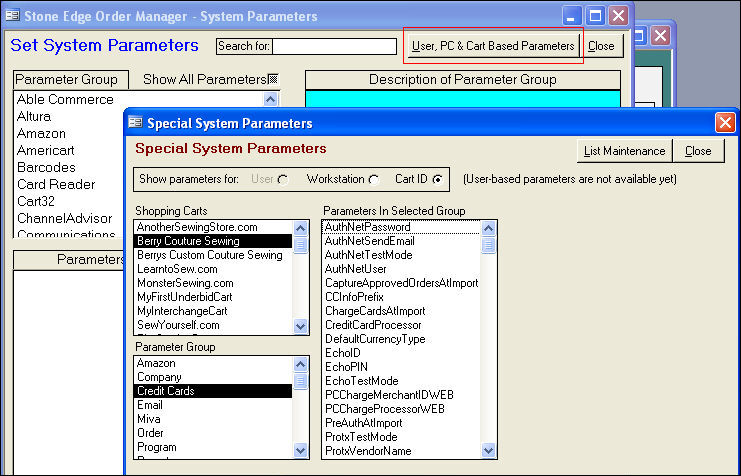Click scroll thumb in Shopping Carts list
The height and width of the screenshot is (476, 741).
(301, 245)
